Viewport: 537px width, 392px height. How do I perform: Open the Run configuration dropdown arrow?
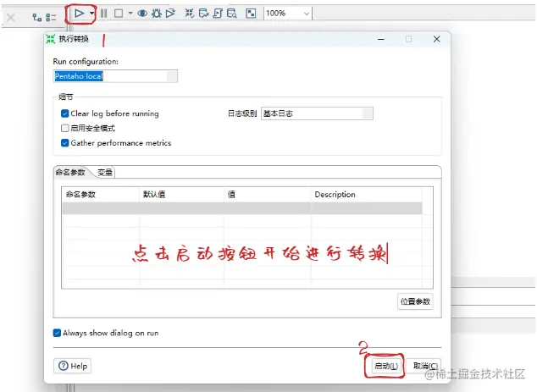(172, 76)
